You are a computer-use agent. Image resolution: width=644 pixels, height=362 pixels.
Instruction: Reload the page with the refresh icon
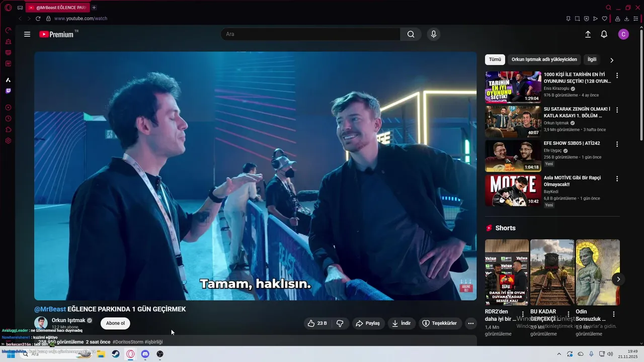point(38,19)
